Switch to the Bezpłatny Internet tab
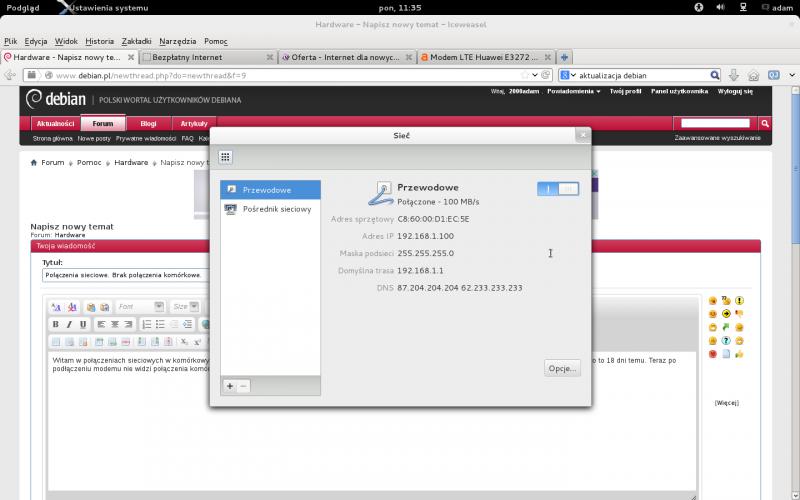This screenshot has width=800, height=500. point(203,57)
